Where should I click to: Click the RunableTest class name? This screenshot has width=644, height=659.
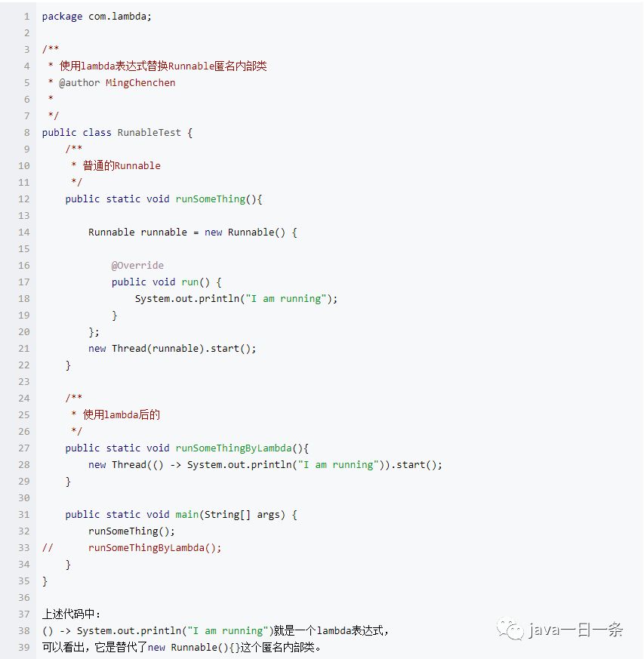(149, 133)
